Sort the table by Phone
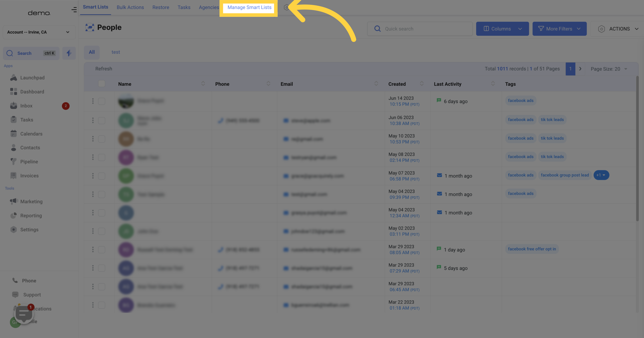This screenshot has height=338, width=644. (268, 84)
